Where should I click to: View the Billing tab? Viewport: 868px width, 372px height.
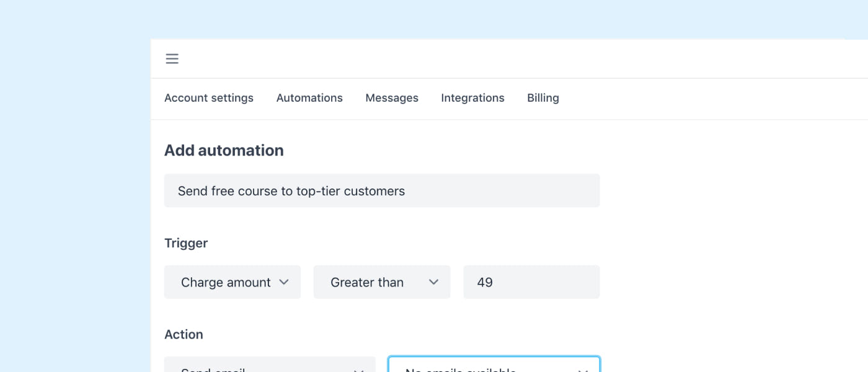(543, 98)
